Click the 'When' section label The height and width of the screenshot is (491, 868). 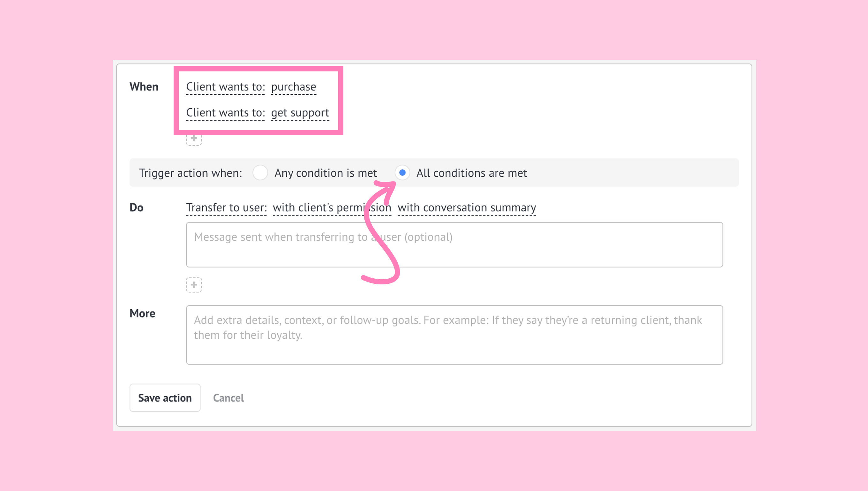144,87
